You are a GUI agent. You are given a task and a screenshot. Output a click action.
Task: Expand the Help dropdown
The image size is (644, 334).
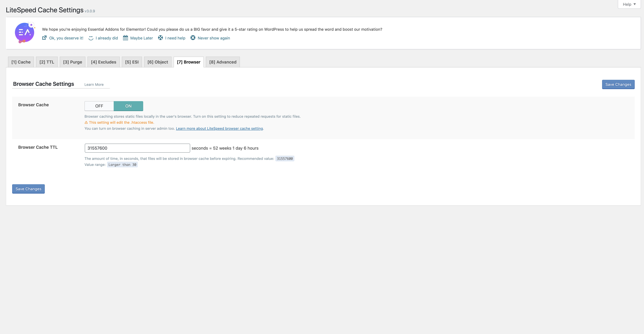629,4
